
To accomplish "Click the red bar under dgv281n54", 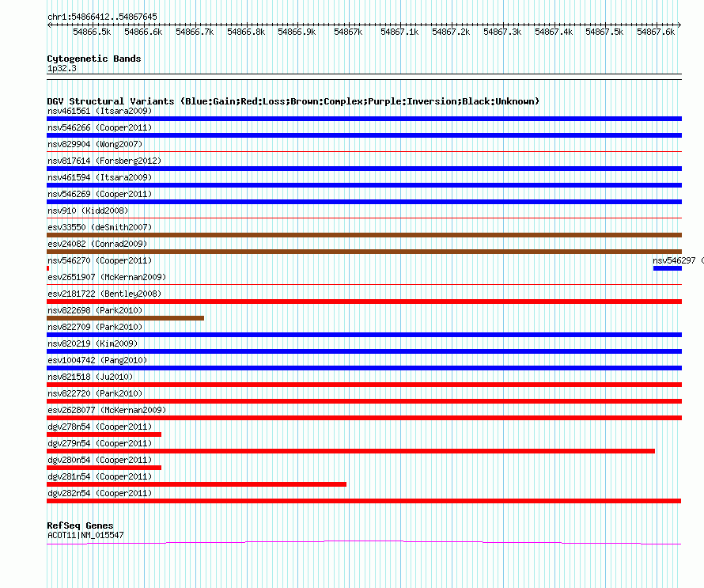I will pos(197,484).
